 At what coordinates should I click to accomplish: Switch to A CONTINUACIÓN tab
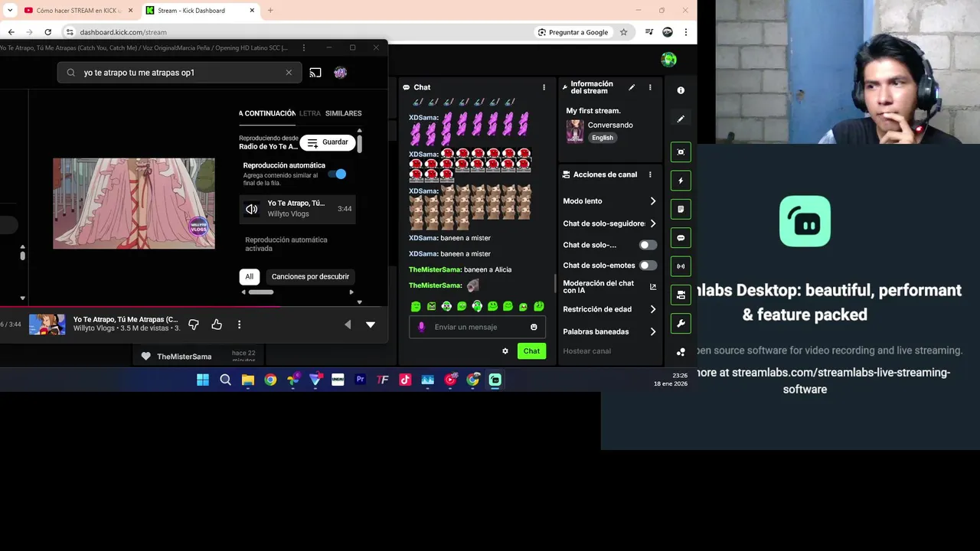point(267,113)
